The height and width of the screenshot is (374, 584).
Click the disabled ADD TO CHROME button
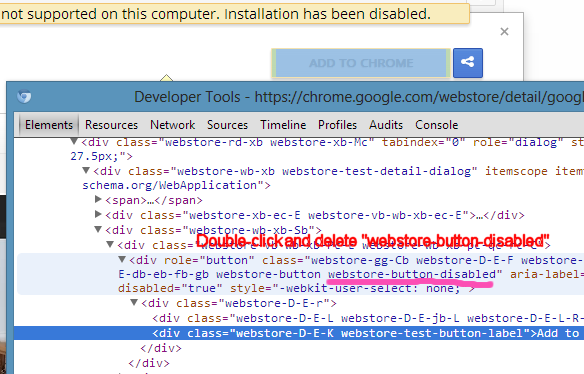tap(361, 63)
